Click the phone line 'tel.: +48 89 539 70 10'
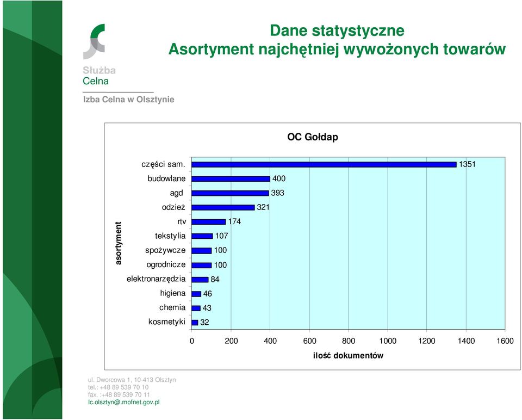The width and height of the screenshot is (522, 420). [x=118, y=387]
